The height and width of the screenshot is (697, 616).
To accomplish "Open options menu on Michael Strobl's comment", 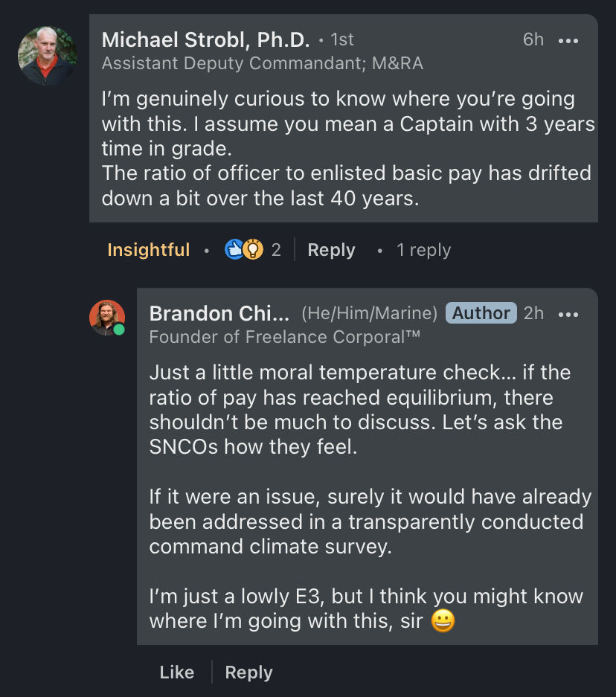I will click(x=568, y=41).
